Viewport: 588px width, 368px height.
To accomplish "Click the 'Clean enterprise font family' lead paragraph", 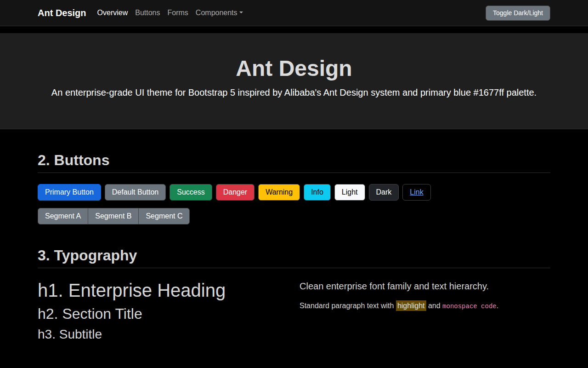I will tap(394, 286).
